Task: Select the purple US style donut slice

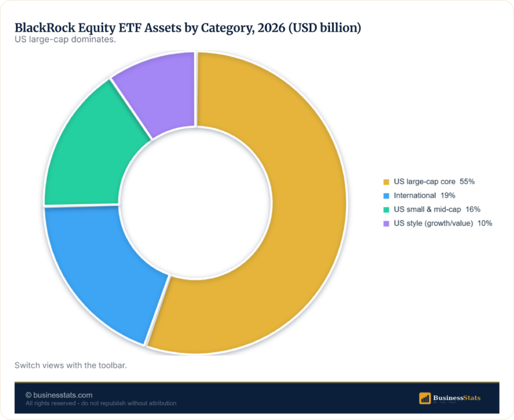Action: (164, 95)
